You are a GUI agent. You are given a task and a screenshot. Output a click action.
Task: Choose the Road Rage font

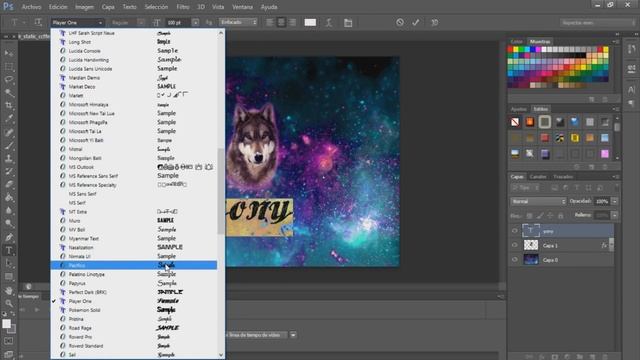(133, 328)
